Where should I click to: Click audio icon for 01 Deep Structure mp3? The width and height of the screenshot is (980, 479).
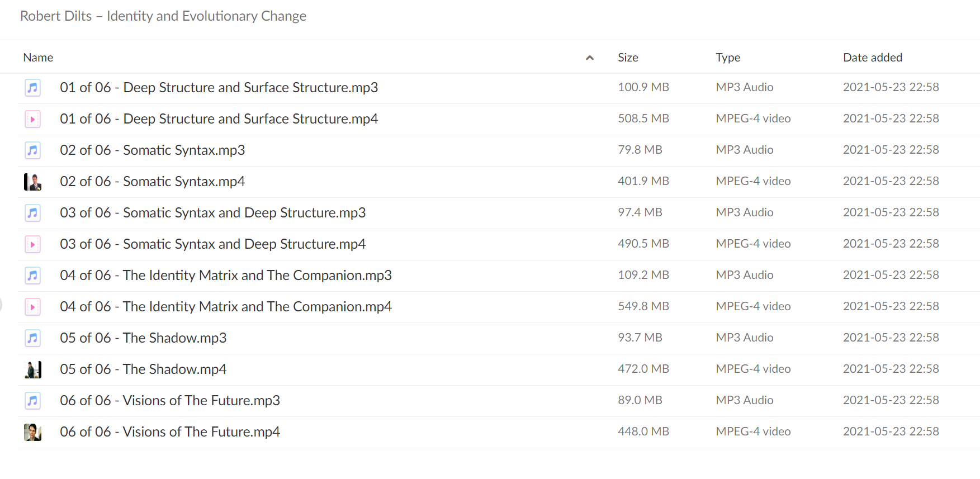tap(32, 88)
